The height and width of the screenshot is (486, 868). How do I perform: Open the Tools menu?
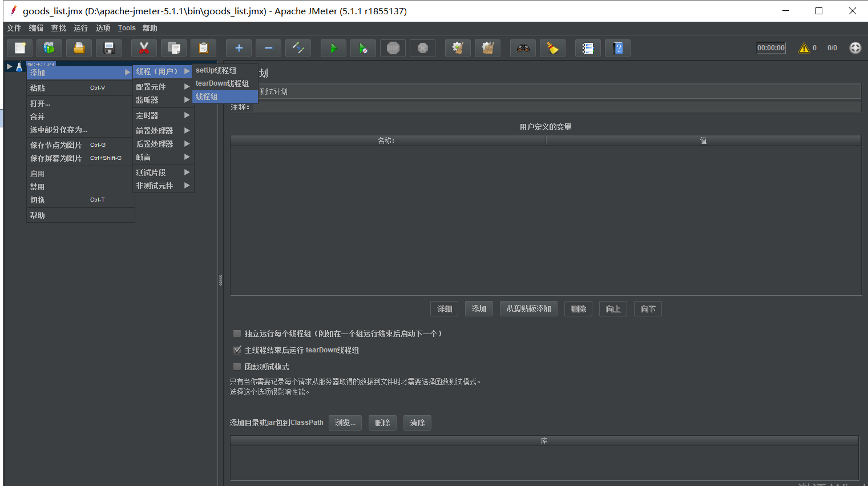pyautogui.click(x=127, y=28)
